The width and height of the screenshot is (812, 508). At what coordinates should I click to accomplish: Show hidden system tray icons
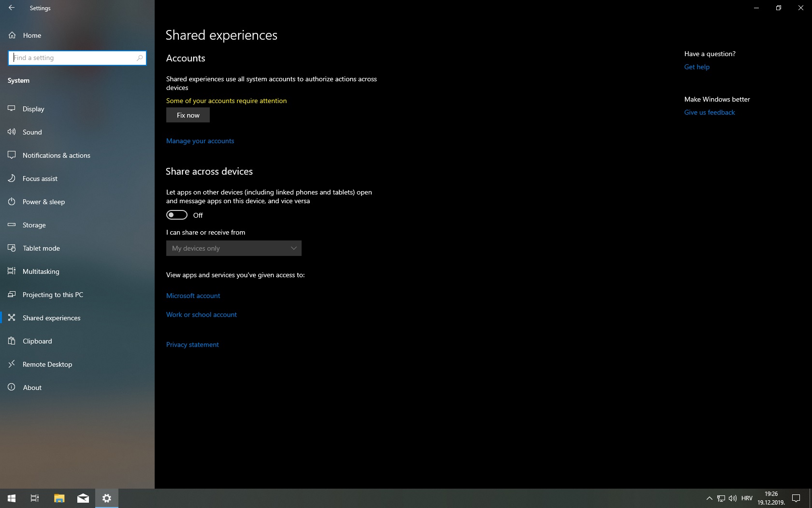pos(709,498)
